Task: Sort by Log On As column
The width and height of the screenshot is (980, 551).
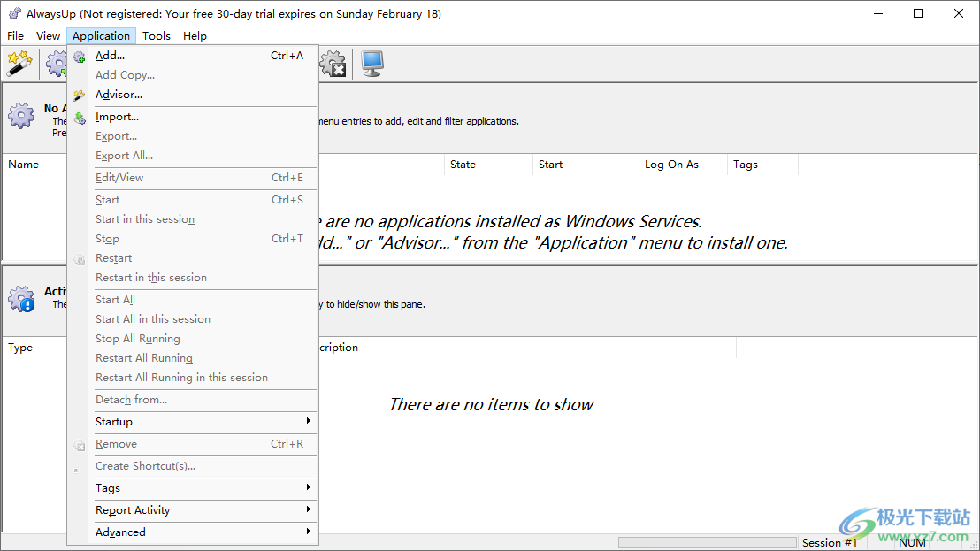Action: point(683,165)
